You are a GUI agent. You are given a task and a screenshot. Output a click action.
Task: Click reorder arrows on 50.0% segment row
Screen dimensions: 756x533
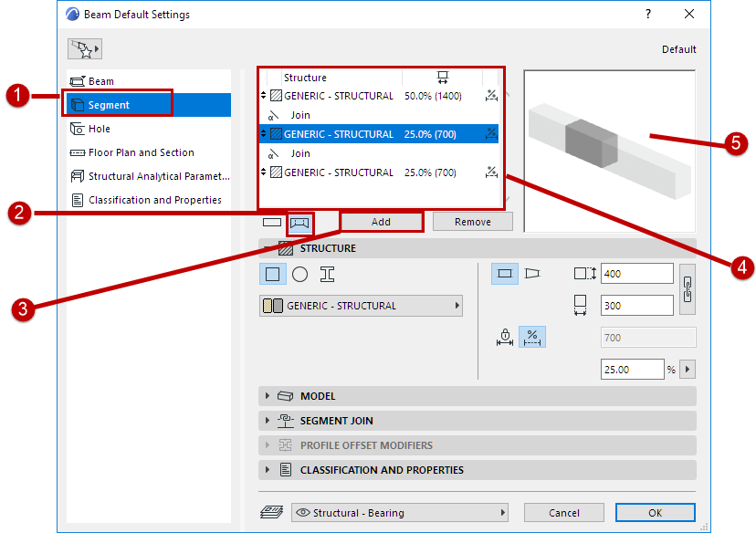[x=263, y=96]
